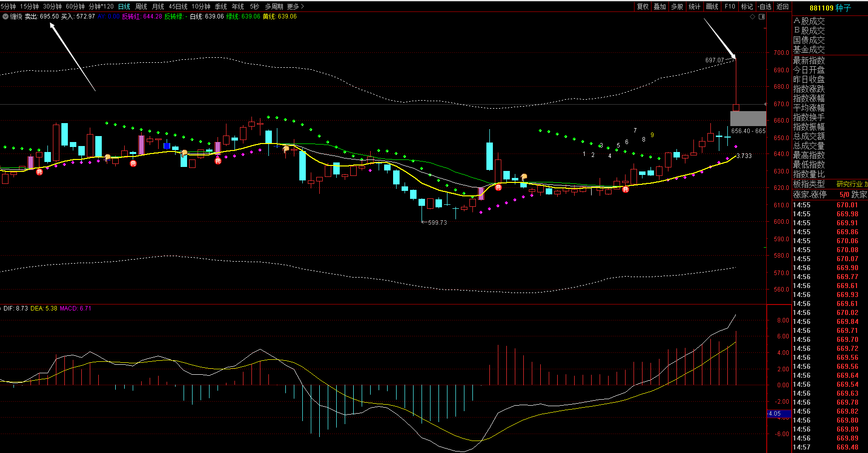Select the 45日线 period tab
This screenshot has height=453, width=868.
[x=178, y=6]
